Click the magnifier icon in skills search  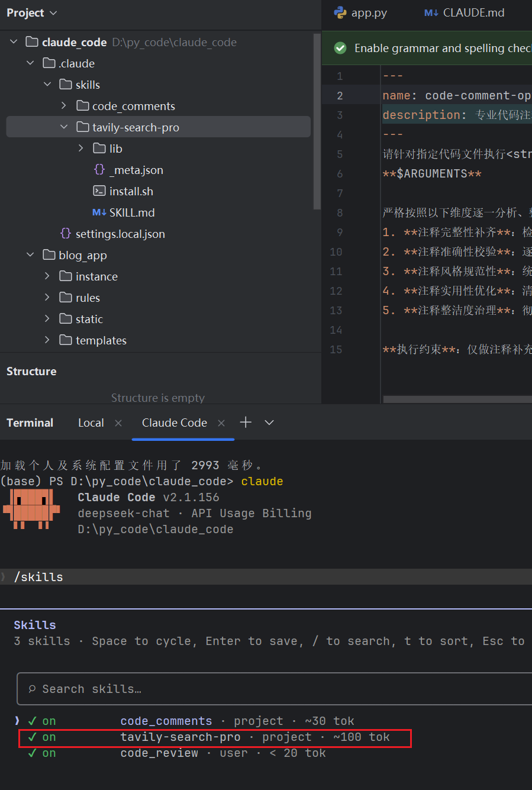click(33, 689)
